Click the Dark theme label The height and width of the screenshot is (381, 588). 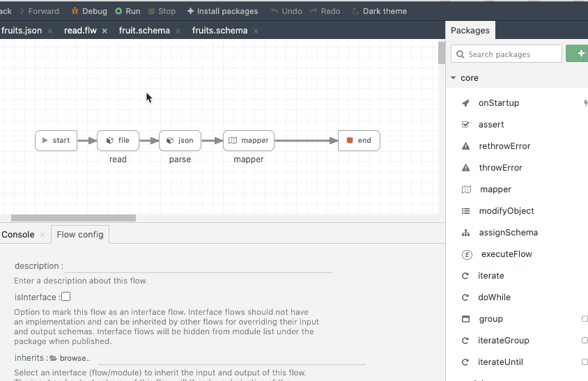[385, 11]
